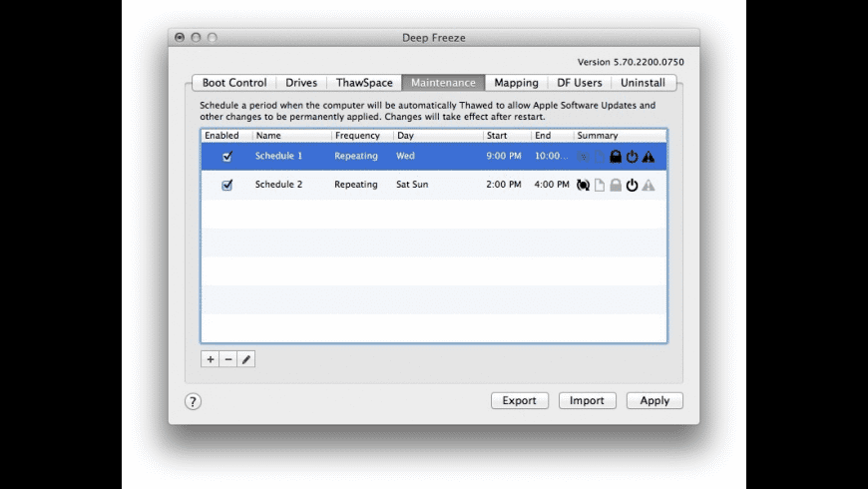The width and height of the screenshot is (868, 489).
Task: Click the dimmed document icon in Schedule 1 row
Action: 599,157
